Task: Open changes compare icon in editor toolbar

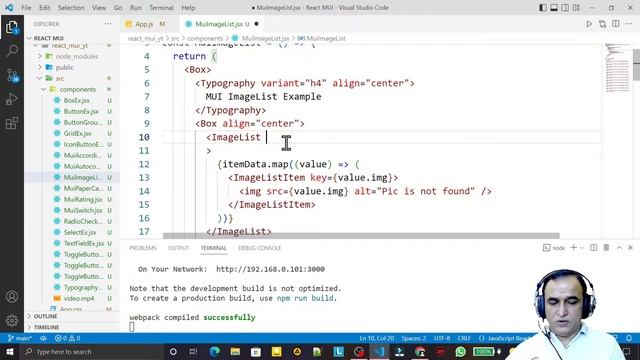Action: tap(602, 24)
